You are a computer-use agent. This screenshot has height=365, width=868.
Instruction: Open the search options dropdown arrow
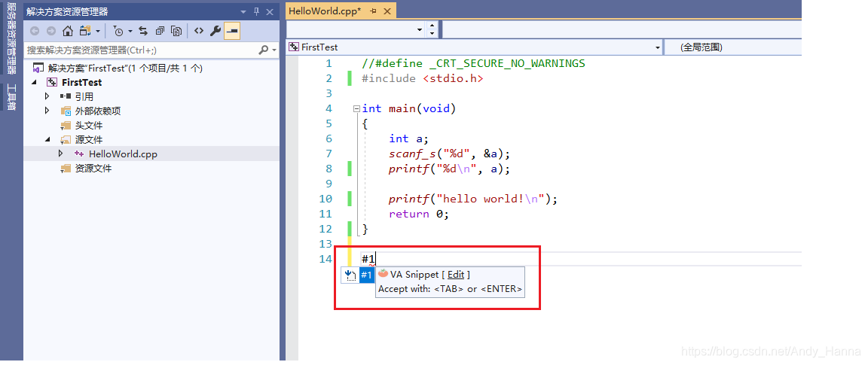[274, 50]
